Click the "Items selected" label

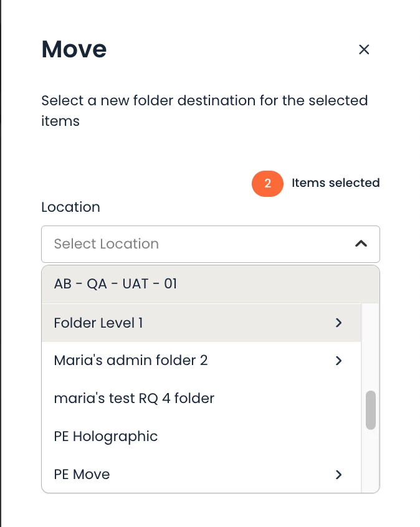pos(335,183)
